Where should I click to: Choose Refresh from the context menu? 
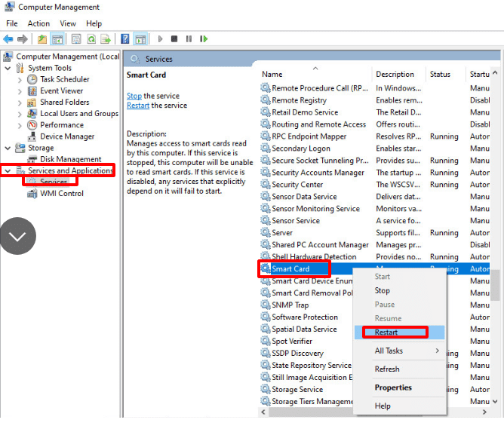(x=400, y=369)
